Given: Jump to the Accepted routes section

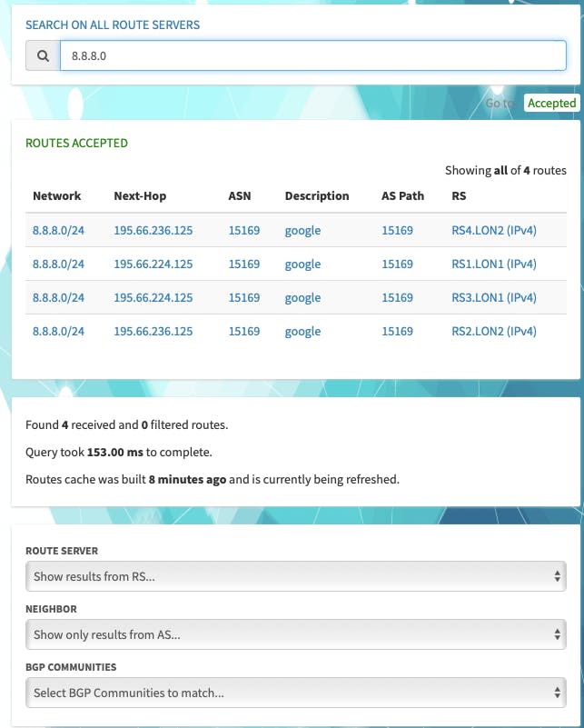Looking at the screenshot, I should pyautogui.click(x=551, y=103).
